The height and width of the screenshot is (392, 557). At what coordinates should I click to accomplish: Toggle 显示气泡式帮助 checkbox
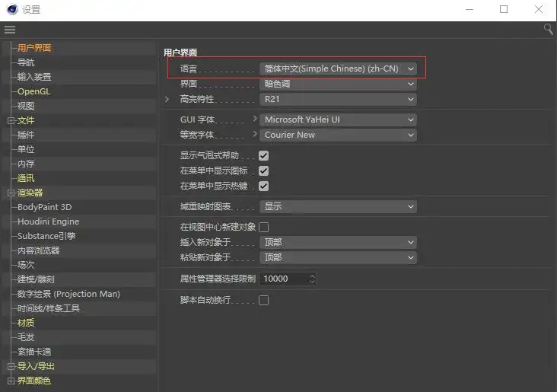(263, 155)
